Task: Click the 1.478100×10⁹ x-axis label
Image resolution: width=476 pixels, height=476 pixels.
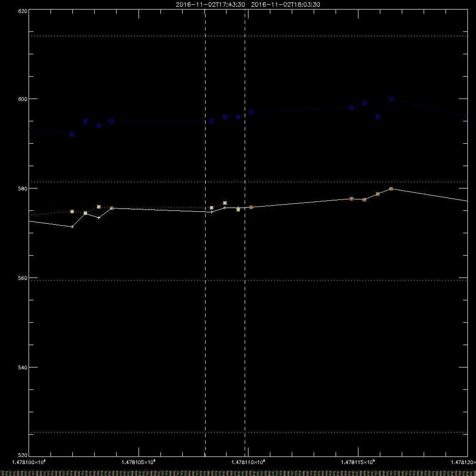Action: [x=29, y=462]
